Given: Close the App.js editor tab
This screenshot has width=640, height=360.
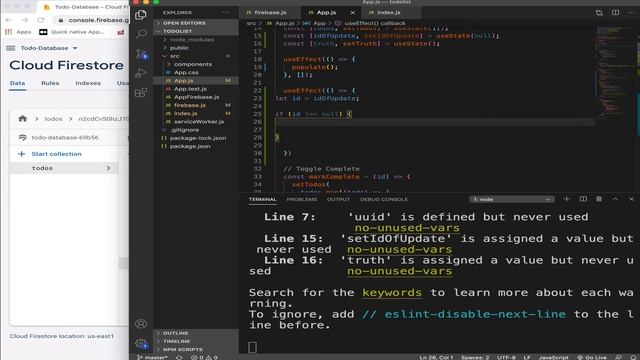Looking at the screenshot, I should (352, 13).
